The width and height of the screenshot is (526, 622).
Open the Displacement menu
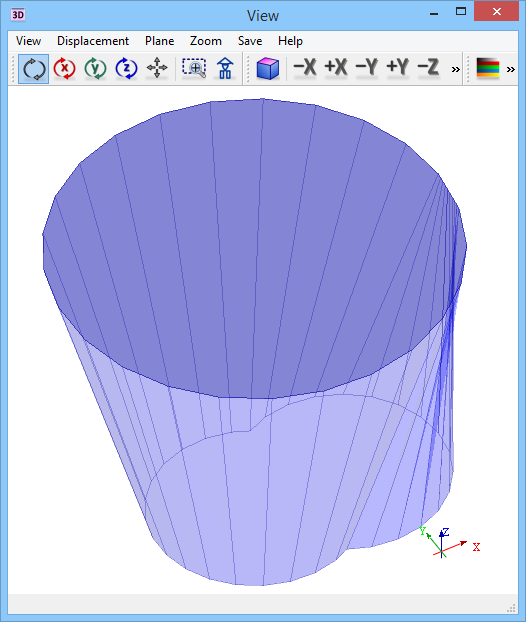93,41
